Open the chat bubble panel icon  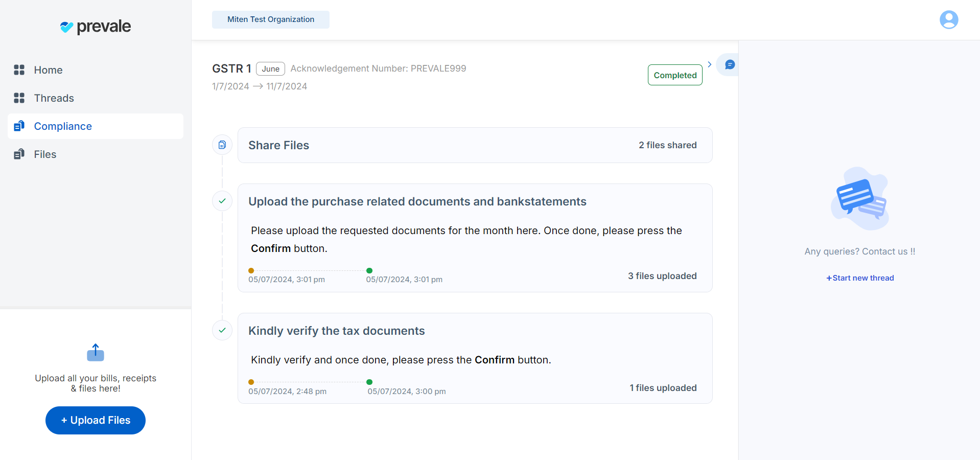tap(730, 65)
